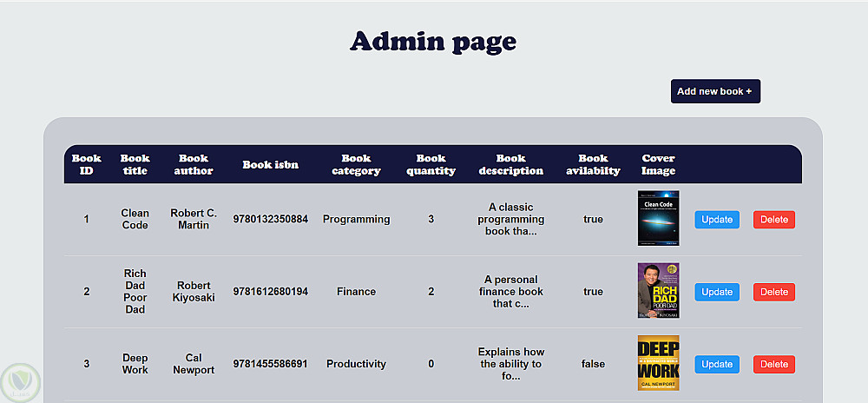Open the Rich Dad Poor Dad cover image
Screen dimensions: 868x403
tap(658, 291)
